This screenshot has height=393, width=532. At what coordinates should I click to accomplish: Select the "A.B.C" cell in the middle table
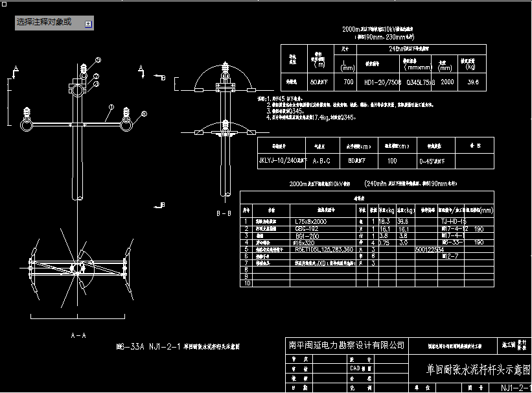(321, 161)
